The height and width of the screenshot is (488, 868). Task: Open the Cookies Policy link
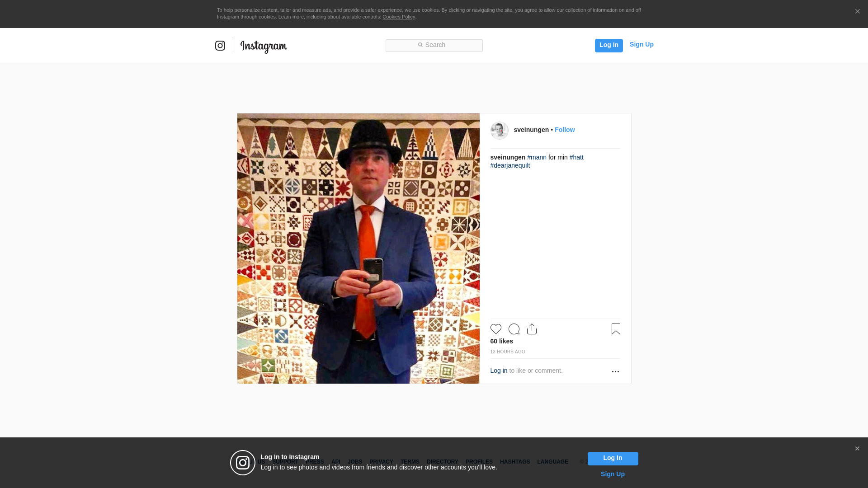click(x=399, y=17)
